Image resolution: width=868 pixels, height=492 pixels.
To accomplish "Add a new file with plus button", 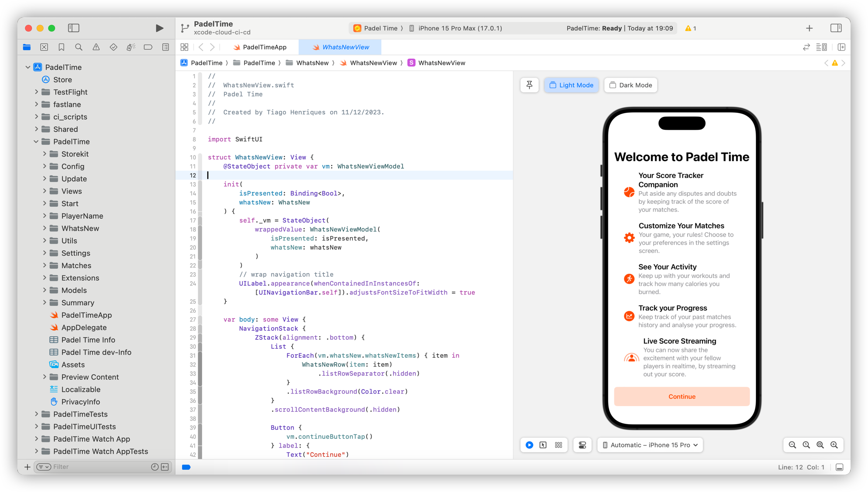I will pyautogui.click(x=27, y=467).
